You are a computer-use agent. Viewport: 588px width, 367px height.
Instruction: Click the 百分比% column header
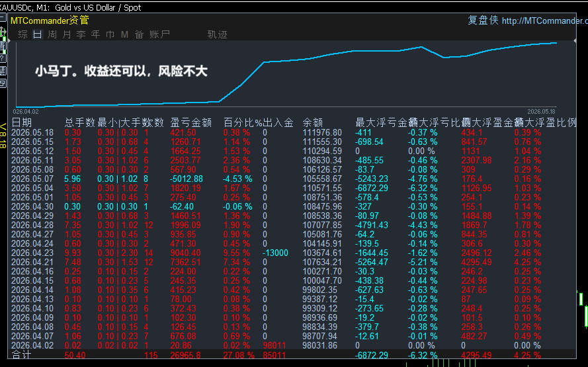(x=243, y=122)
